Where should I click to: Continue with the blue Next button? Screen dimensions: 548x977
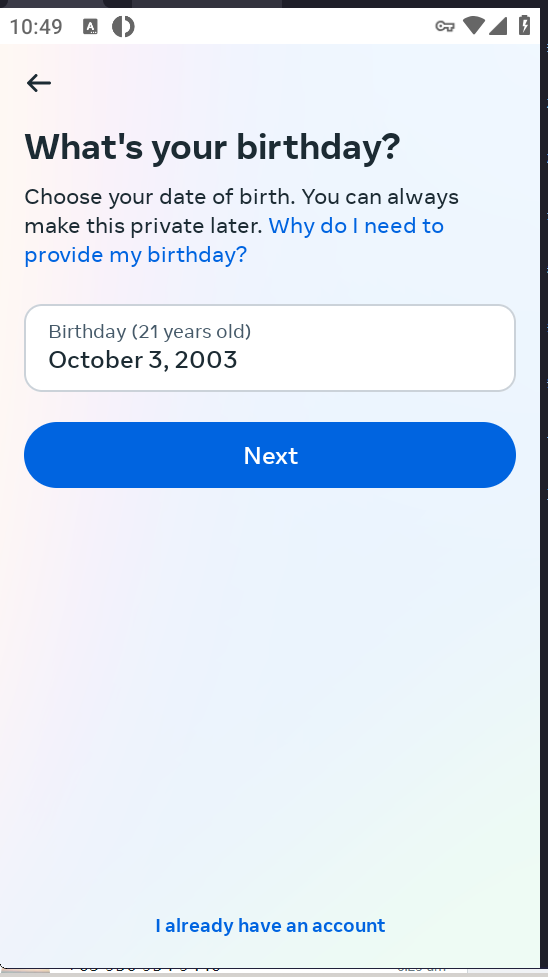pyautogui.click(x=270, y=455)
